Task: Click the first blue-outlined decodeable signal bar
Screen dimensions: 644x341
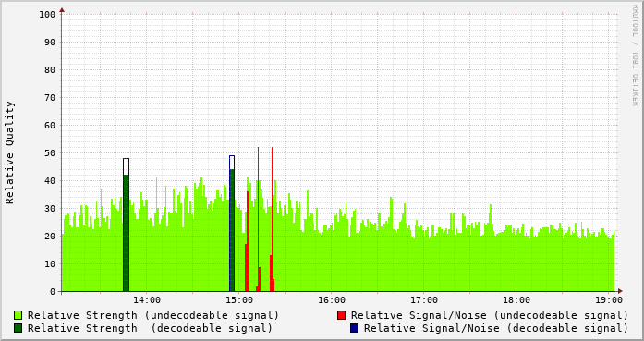Action: coord(126,225)
